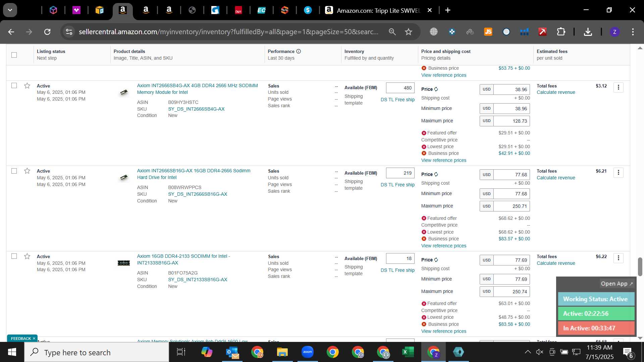View site information icon in address bar
Viewport: 644px width, 362px height.
[69, 32]
